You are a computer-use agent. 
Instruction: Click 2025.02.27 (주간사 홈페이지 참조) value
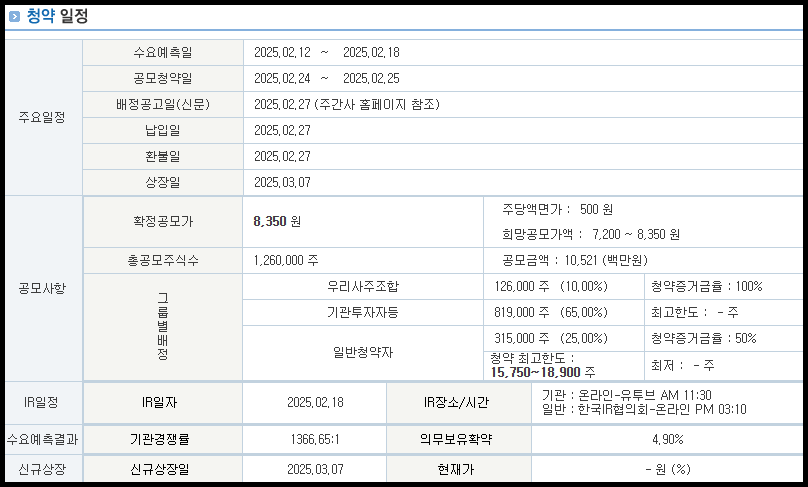click(347, 105)
